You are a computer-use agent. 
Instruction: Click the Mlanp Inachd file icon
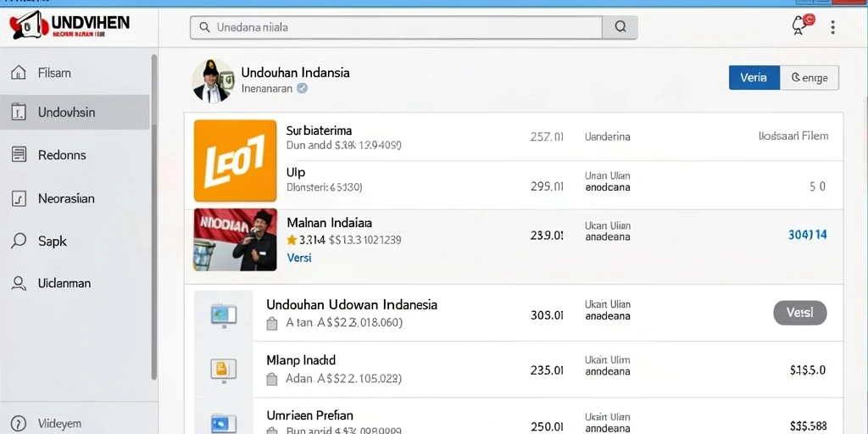(224, 370)
